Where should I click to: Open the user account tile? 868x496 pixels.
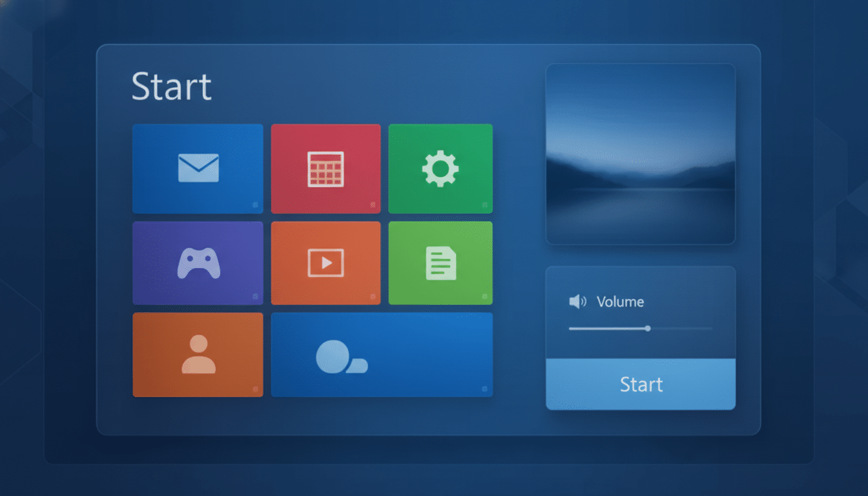point(198,355)
